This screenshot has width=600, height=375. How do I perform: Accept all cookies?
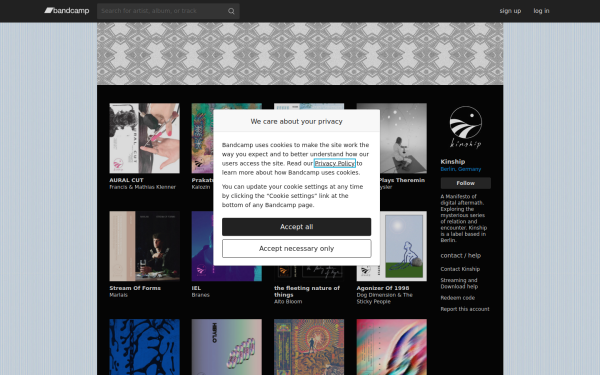[297, 227]
